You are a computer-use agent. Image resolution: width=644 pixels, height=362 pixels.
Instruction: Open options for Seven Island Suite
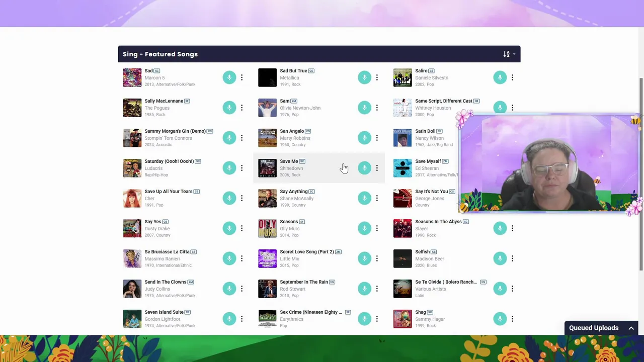(242, 319)
